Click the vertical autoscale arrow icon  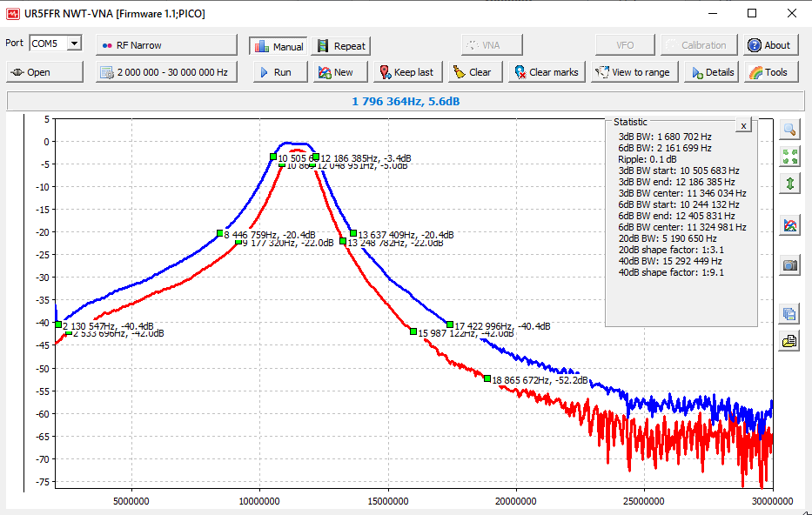[x=789, y=184]
